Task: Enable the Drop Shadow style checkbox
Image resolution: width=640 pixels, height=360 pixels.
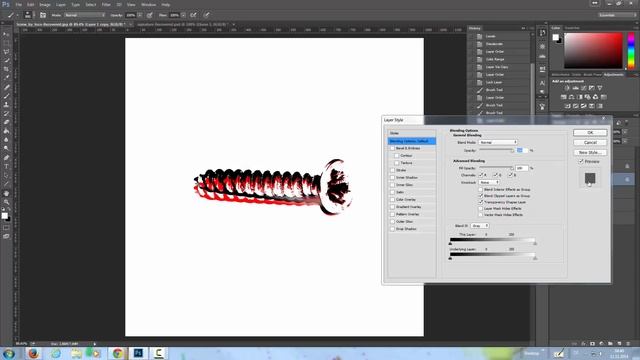Action: click(x=393, y=229)
